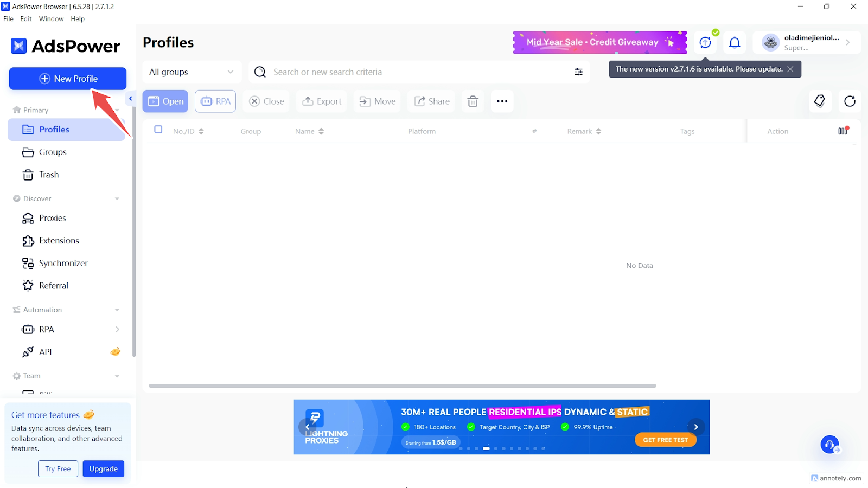Open the customer support chat icon
Viewport: 868px width, 488px height.
click(x=829, y=445)
